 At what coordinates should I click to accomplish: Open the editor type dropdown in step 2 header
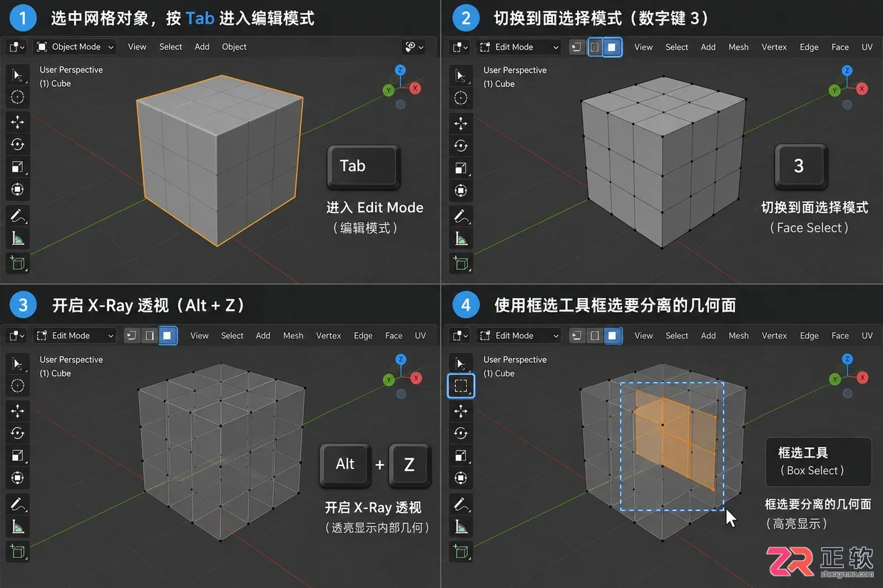pyautogui.click(x=459, y=47)
